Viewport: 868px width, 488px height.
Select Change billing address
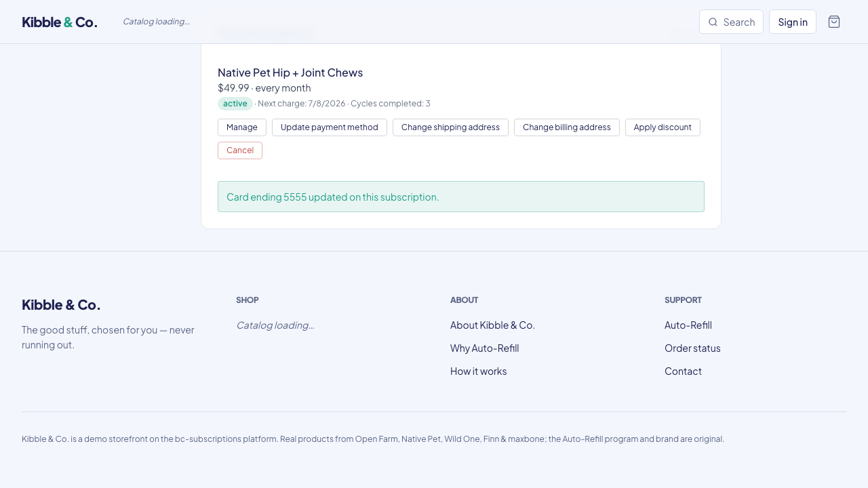567,127
